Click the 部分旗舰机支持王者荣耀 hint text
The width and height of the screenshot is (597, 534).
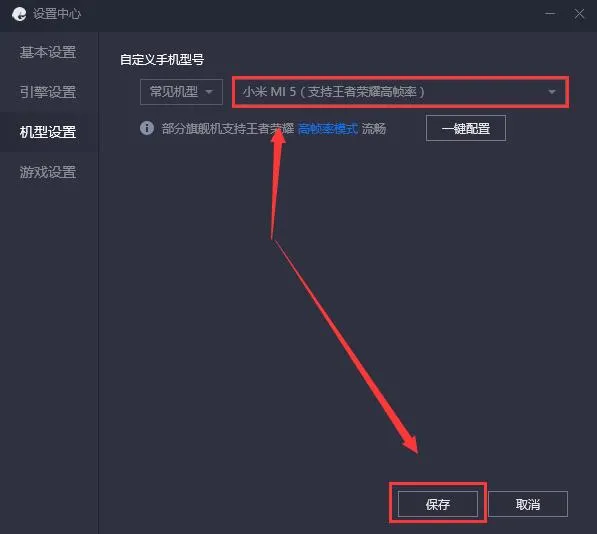[228, 129]
